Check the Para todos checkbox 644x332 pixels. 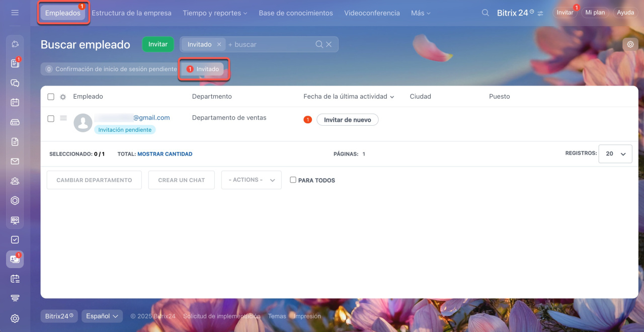coord(293,180)
